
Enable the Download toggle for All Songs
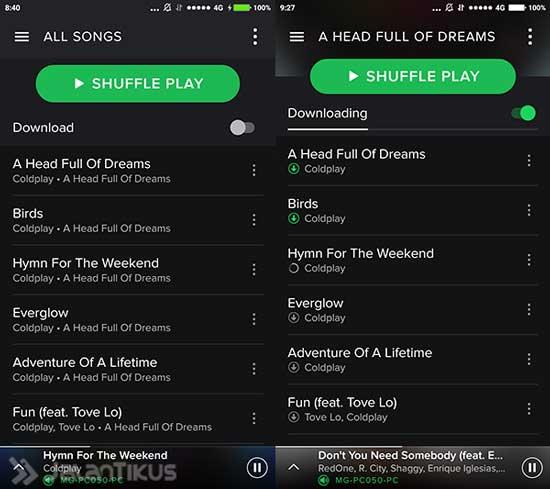click(x=242, y=128)
